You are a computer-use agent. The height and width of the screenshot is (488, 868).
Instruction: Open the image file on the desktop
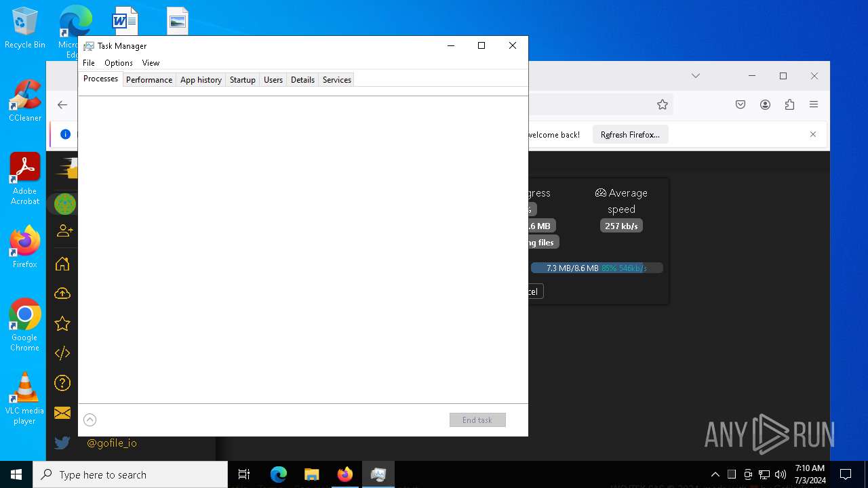point(178,20)
